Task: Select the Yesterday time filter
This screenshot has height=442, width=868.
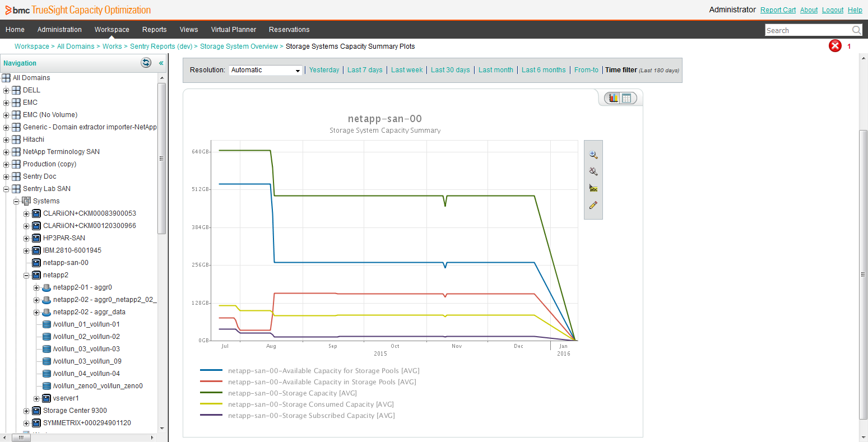Action: click(324, 70)
